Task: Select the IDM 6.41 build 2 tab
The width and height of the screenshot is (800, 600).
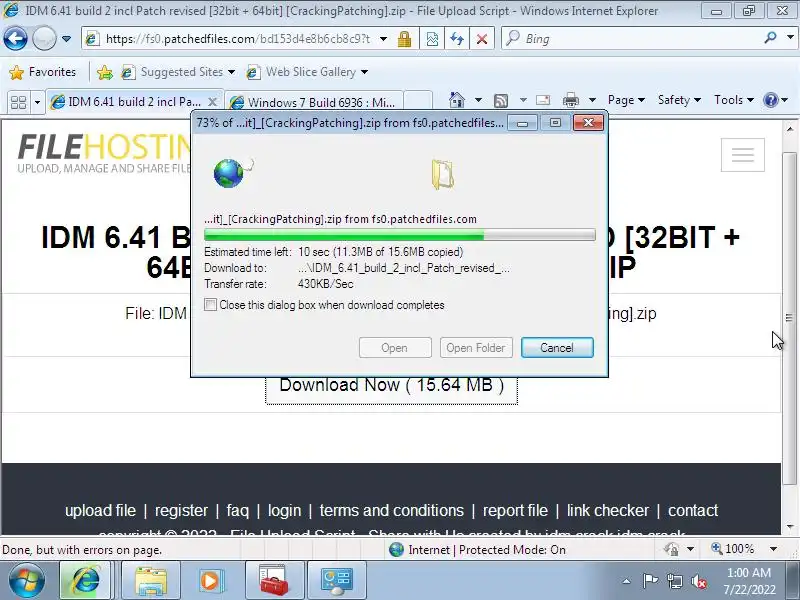Action: point(134,102)
